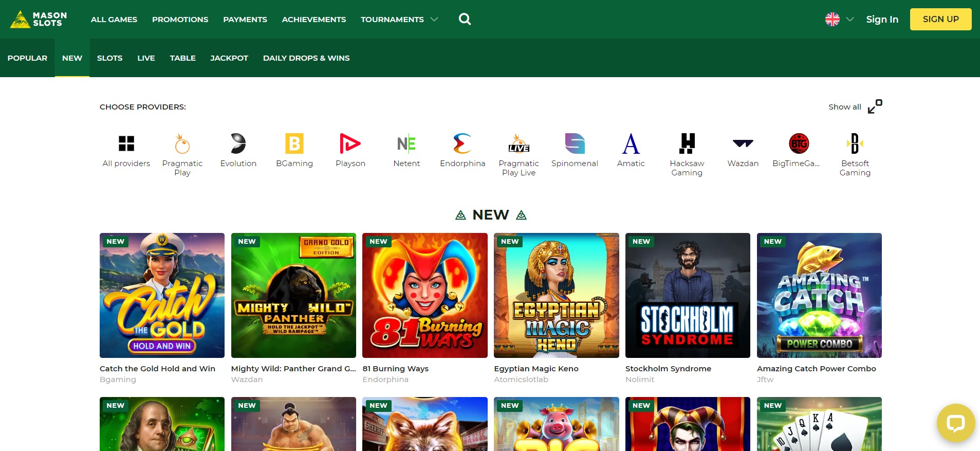Open the playing cards game thumbnail
Screen dimensions: 980x451
tap(819, 424)
